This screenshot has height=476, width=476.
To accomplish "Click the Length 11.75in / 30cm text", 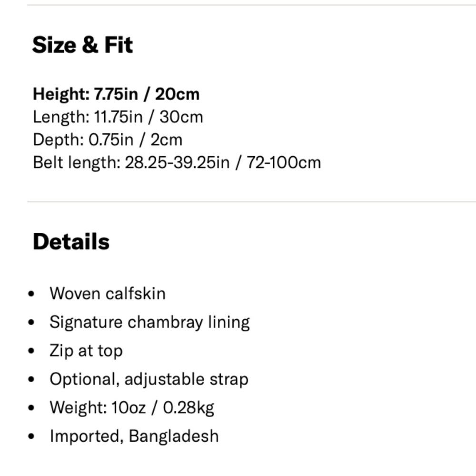I will [118, 117].
